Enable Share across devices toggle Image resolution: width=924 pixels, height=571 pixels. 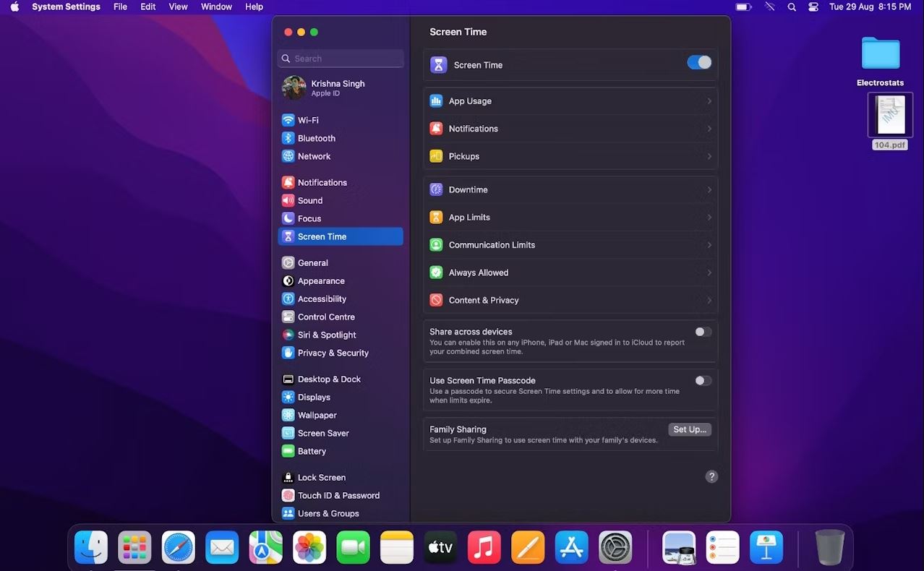click(x=703, y=332)
